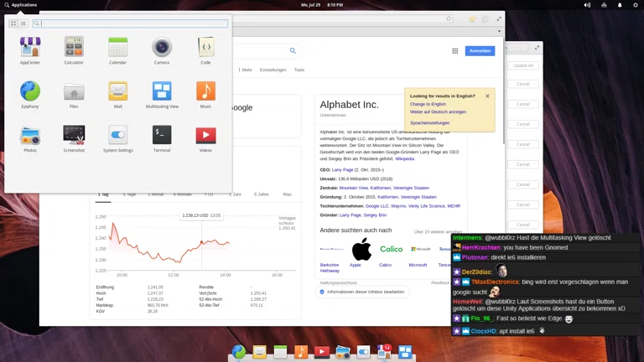
Task: Open the network indicator in panel
Action: click(x=604, y=5)
